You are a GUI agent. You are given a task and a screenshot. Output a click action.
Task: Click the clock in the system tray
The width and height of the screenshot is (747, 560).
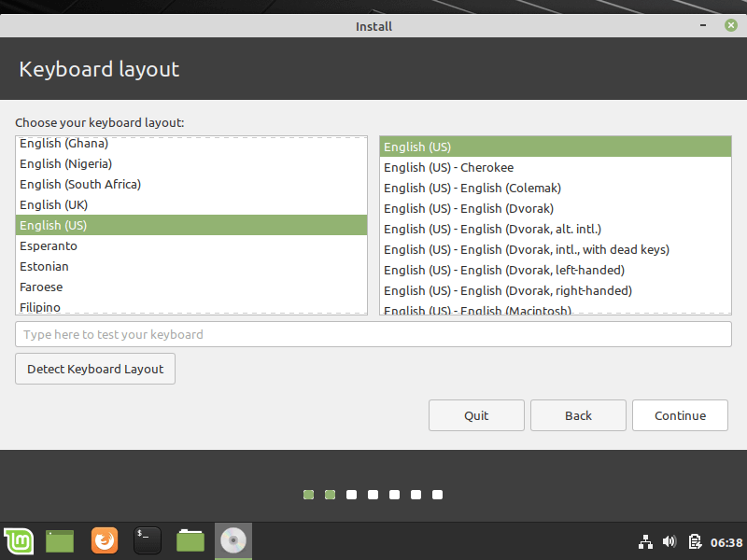coord(725,541)
